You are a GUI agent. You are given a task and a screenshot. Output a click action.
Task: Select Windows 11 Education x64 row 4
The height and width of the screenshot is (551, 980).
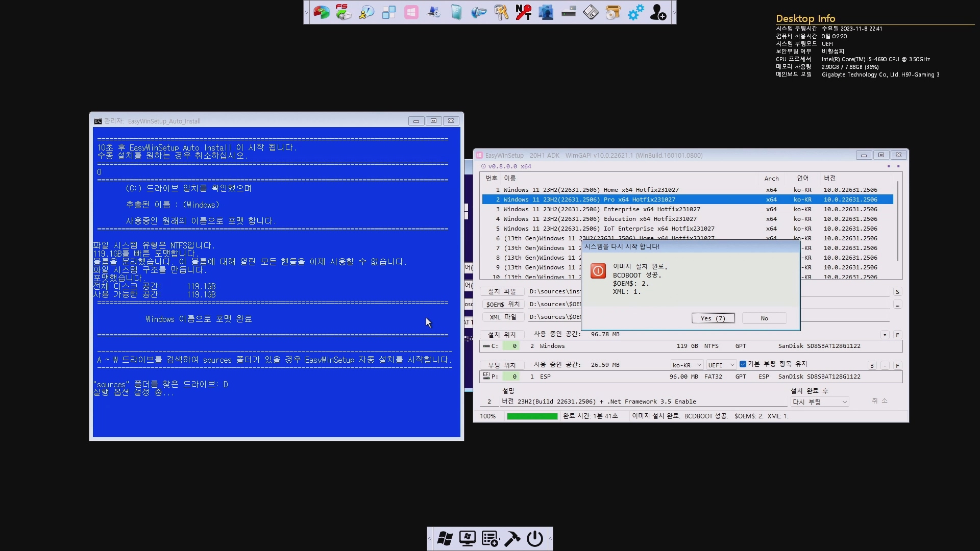[688, 219]
